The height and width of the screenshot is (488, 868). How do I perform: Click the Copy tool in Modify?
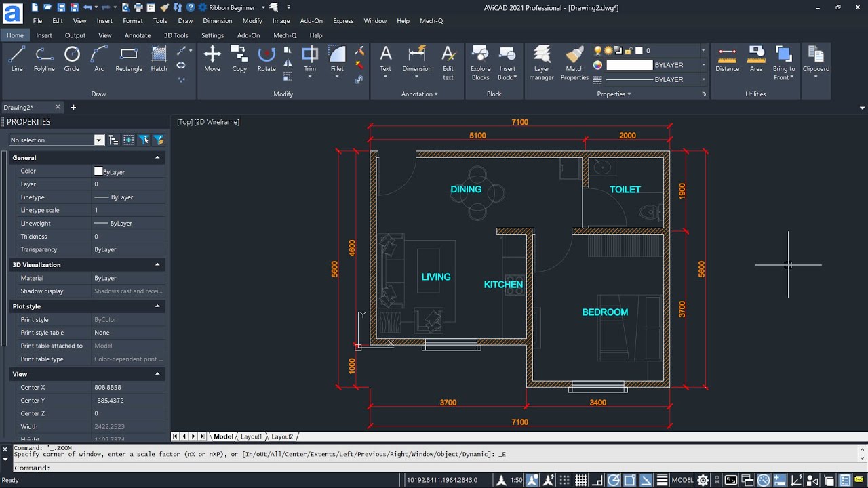[239, 59]
